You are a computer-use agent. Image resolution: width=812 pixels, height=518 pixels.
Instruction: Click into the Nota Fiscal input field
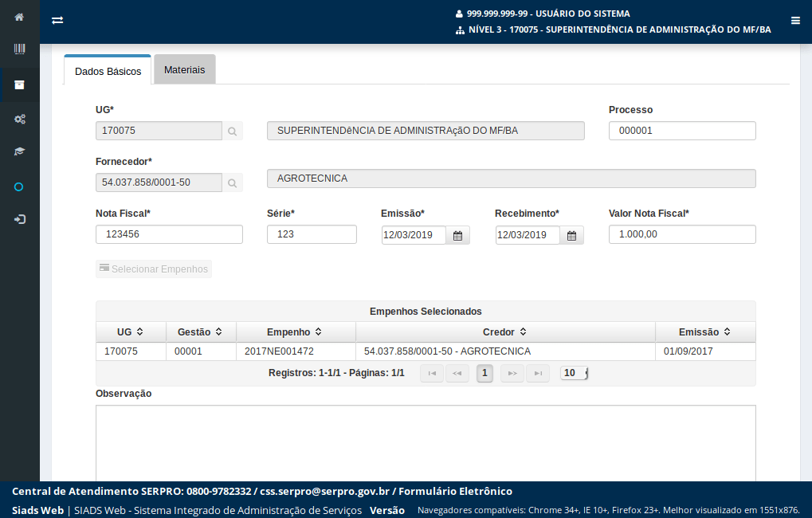click(169, 234)
